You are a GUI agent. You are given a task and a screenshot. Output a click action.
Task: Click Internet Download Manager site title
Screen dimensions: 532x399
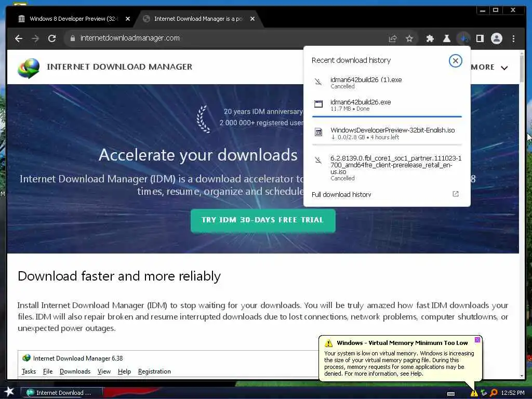pyautogui.click(x=119, y=67)
